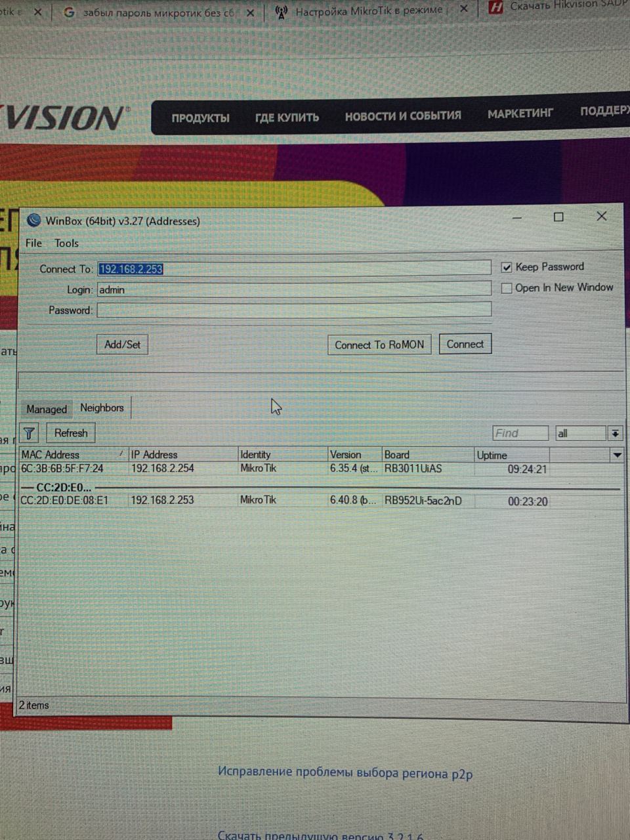Click the Google favicon on browser tab
630x840 pixels.
70,12
